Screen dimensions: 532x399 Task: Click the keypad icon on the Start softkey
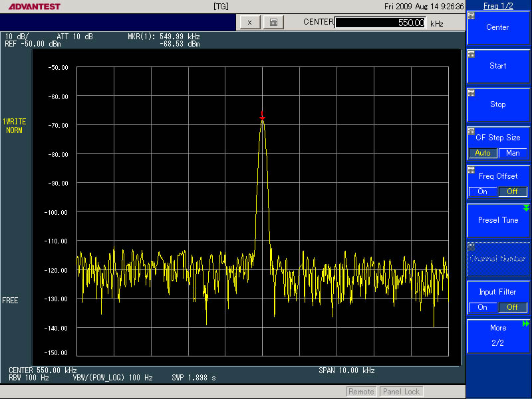(x=471, y=55)
